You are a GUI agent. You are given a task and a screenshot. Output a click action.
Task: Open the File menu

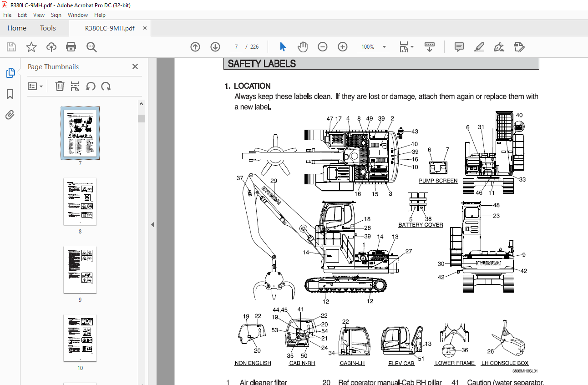point(7,15)
